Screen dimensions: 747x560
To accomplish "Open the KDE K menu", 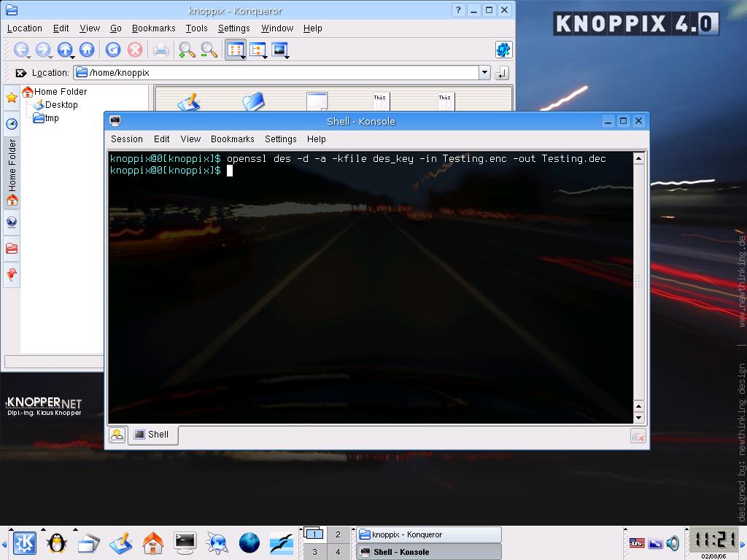I will 24,542.
